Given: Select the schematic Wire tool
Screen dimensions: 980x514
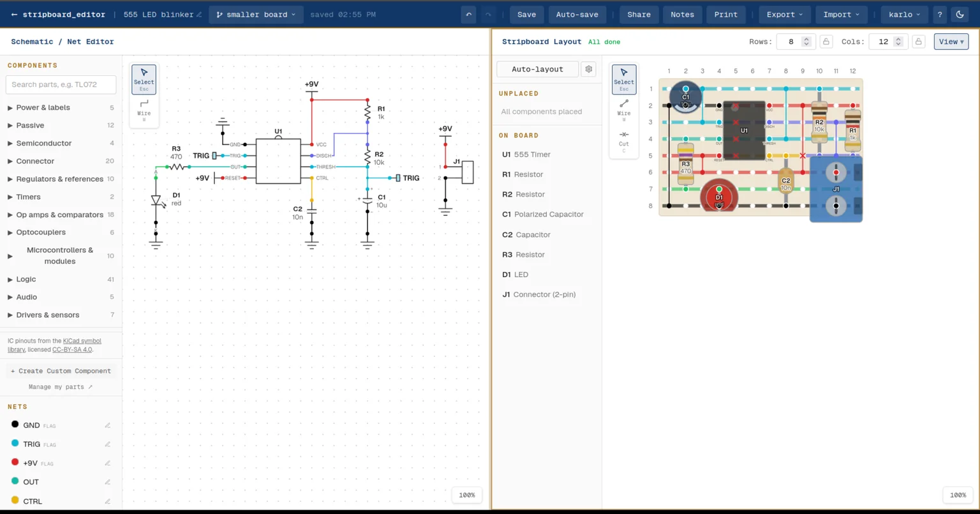Looking at the screenshot, I should pos(144,110).
